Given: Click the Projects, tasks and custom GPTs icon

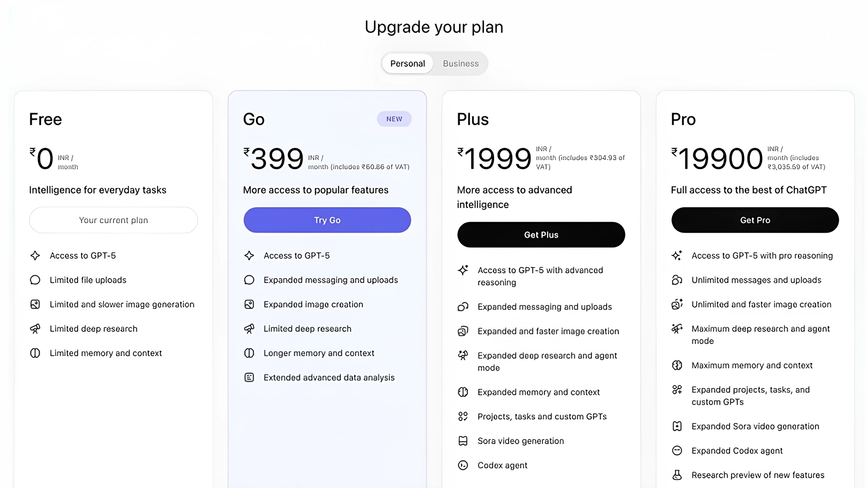Looking at the screenshot, I should point(463,417).
